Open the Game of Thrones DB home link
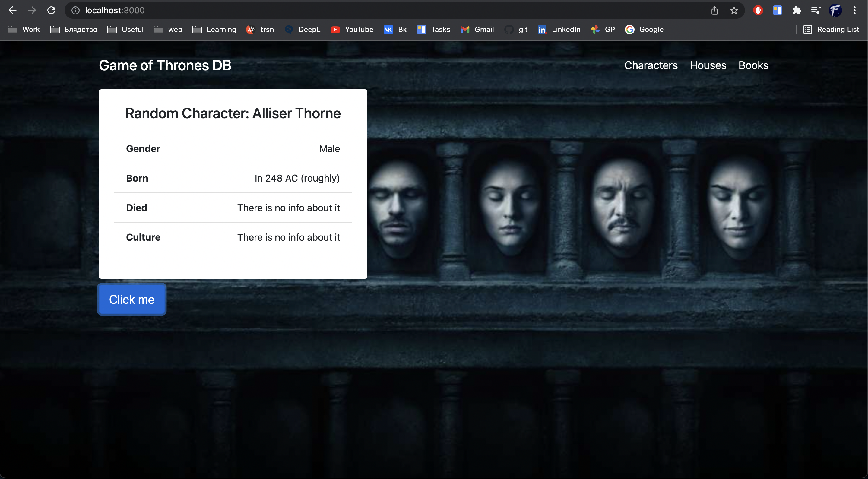The width and height of the screenshot is (868, 479). (165, 65)
